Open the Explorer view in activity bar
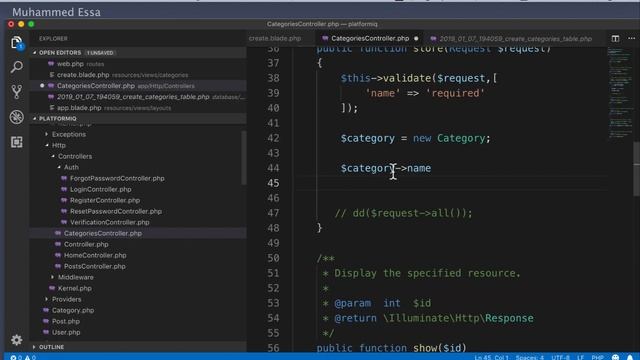 tap(16, 42)
